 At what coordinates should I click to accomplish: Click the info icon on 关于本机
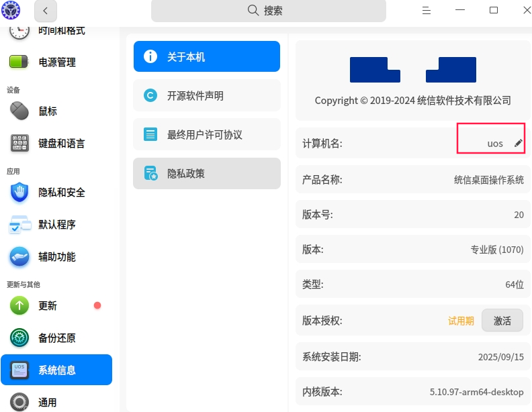click(150, 56)
